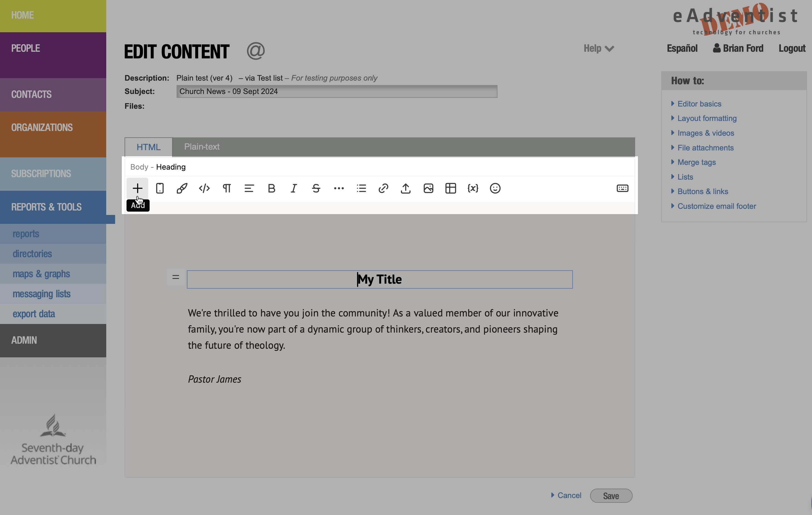Expand the Merge tags how-to
Image resolution: width=812 pixels, height=515 pixels.
coord(696,162)
